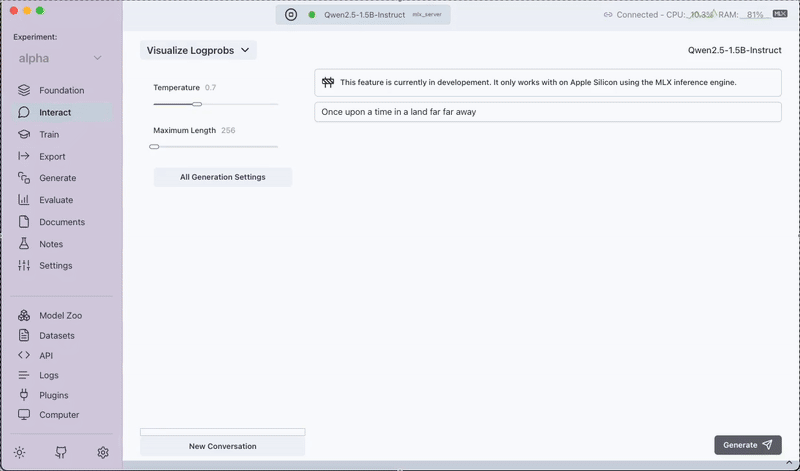Start a New Conversation
800x471 pixels.
point(222,446)
